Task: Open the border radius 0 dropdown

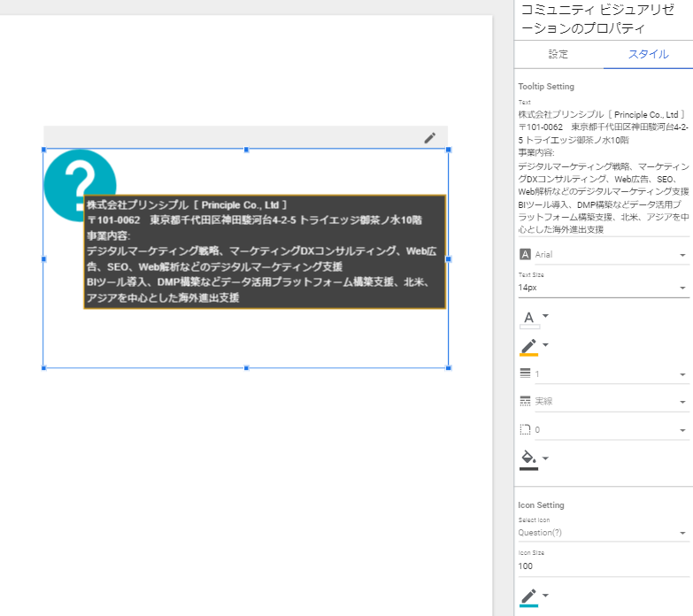Action: click(x=611, y=429)
